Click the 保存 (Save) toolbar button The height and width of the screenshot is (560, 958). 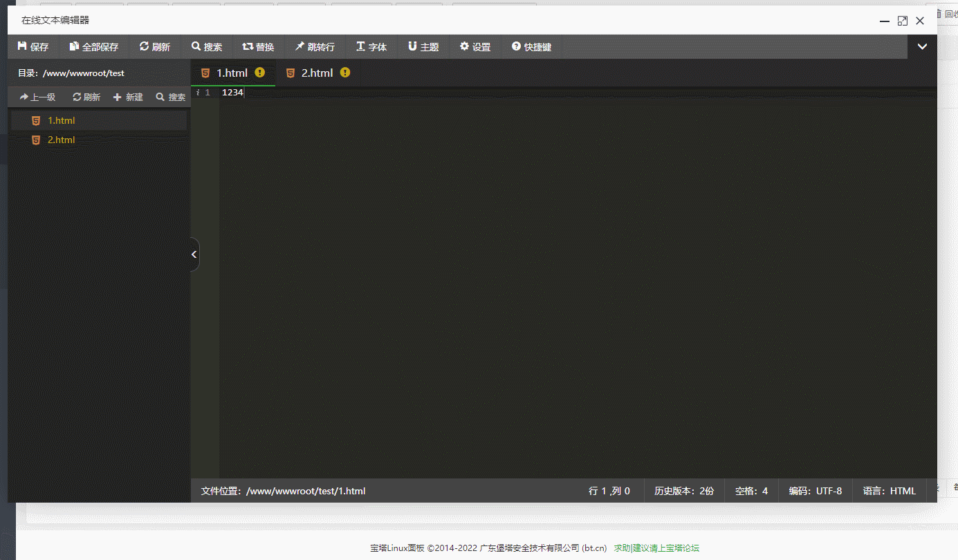coord(33,47)
